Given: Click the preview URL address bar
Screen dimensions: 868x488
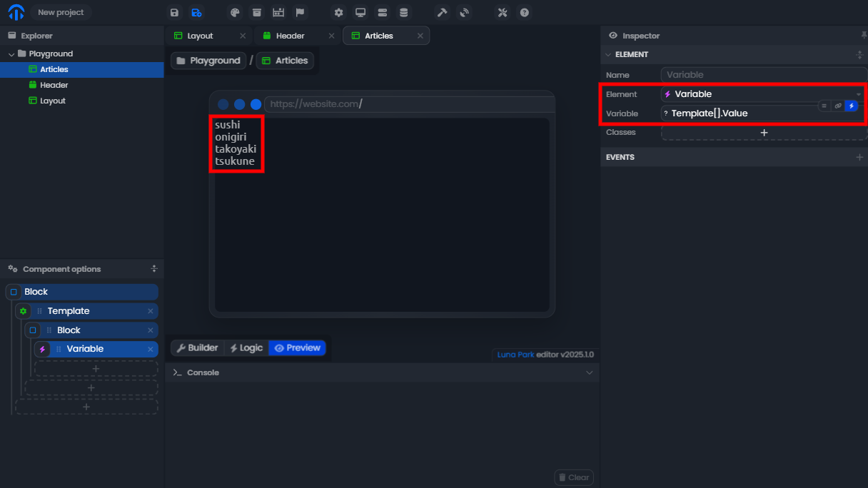Looking at the screenshot, I should [x=408, y=104].
